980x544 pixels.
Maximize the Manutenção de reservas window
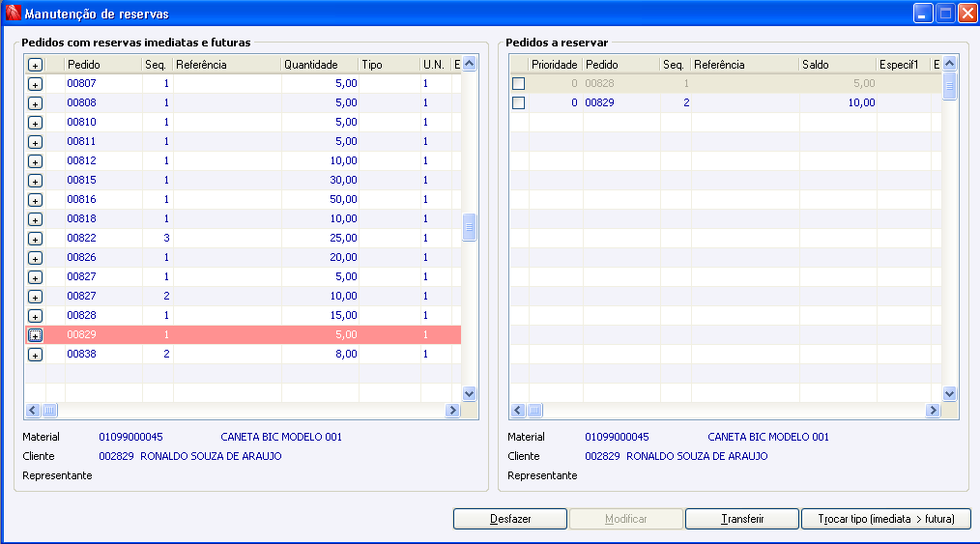point(945,14)
